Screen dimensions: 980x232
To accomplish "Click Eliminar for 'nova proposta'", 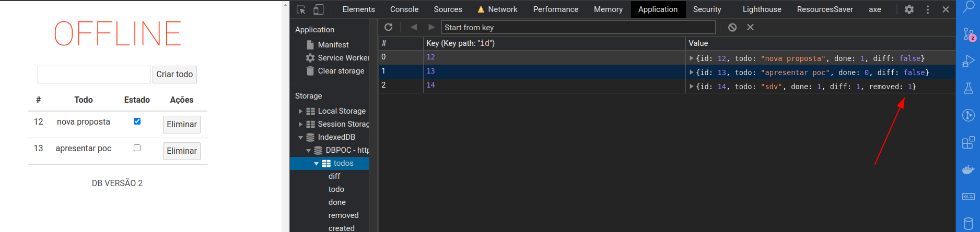I will click(x=181, y=124).
